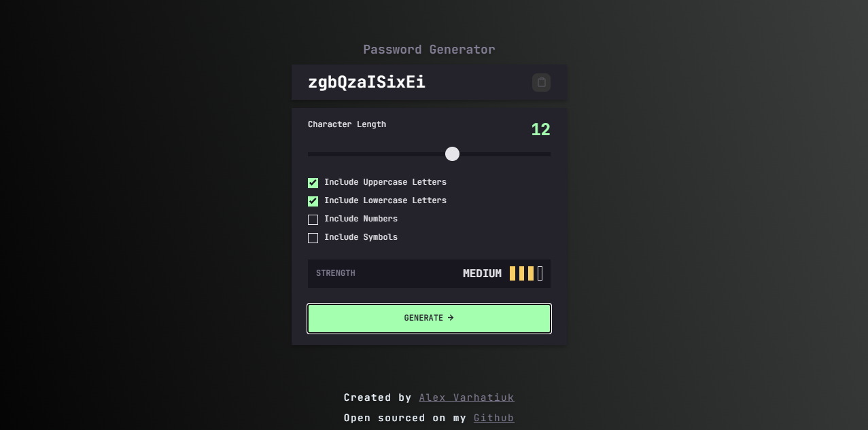The width and height of the screenshot is (868, 430).
Task: Open the Alex Varhatiuk link
Action: [x=466, y=397]
